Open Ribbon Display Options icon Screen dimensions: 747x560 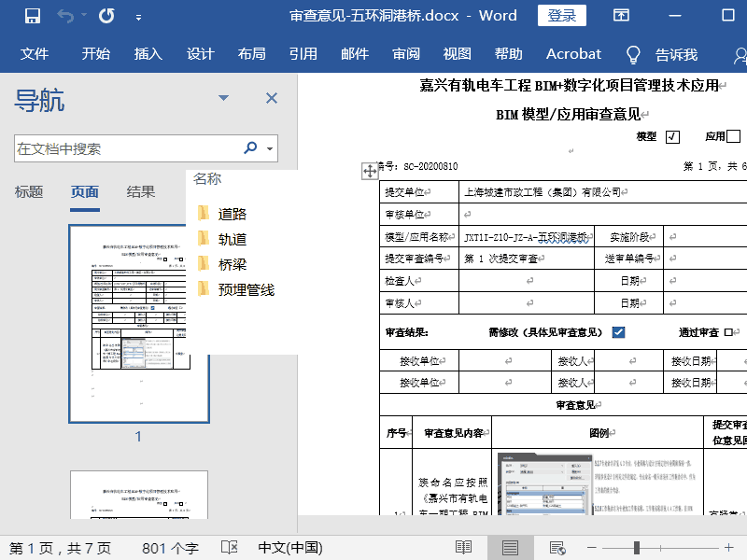(x=621, y=16)
